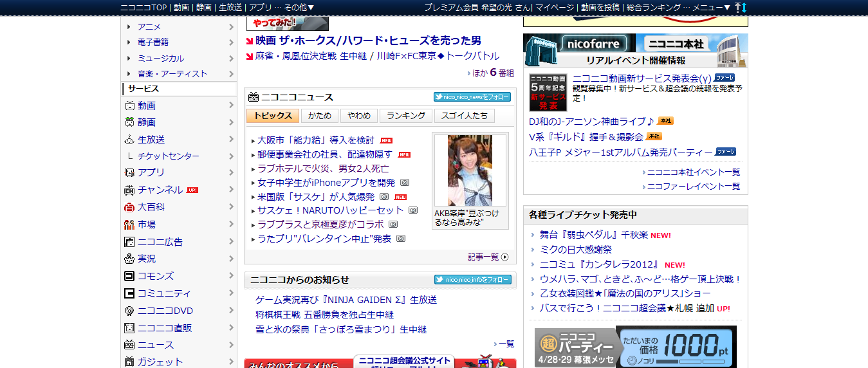Click the 生放送 icon in sidebar
This screenshot has width=868, height=368.
click(129, 140)
